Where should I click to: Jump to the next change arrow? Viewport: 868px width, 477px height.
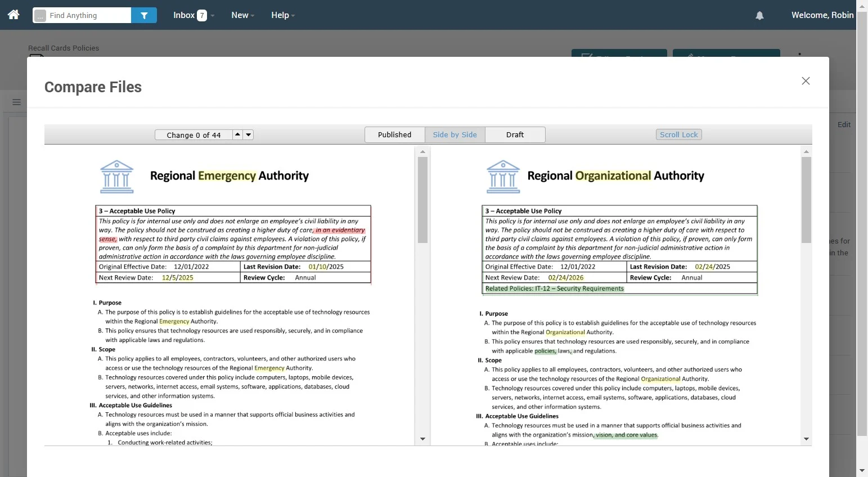tap(249, 134)
